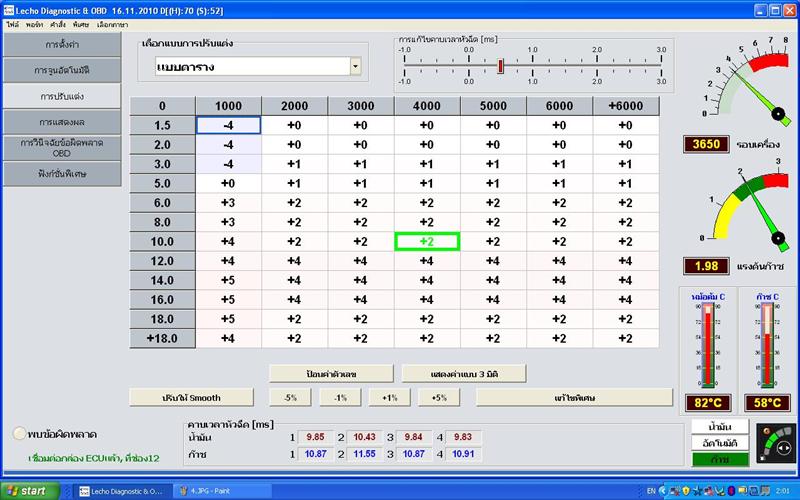
Task: Switch fuel mode to น้ำมัน (petrol)
Action: [720, 427]
